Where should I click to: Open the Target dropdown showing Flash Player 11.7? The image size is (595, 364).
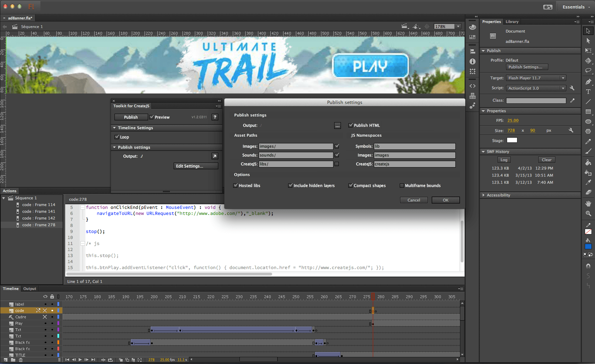pos(562,78)
